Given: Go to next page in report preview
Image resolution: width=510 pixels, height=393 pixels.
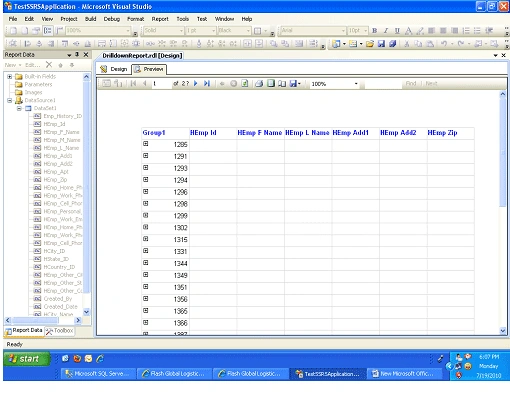Looking at the screenshot, I should coord(196,83).
